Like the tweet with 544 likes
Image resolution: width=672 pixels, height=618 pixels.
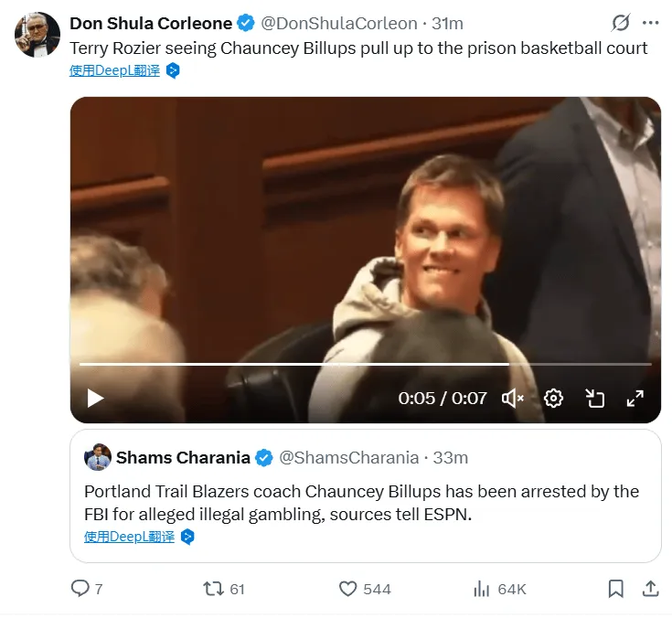coord(348,589)
